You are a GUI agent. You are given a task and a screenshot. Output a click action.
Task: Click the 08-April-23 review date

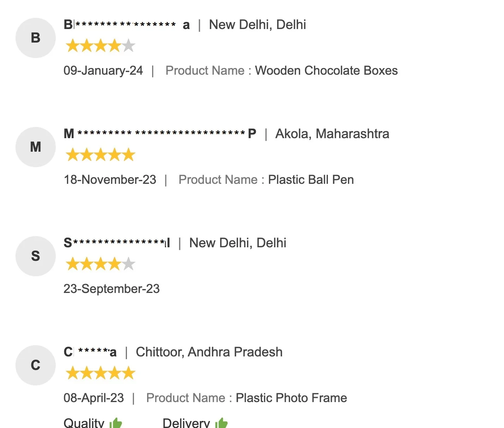[x=94, y=398]
